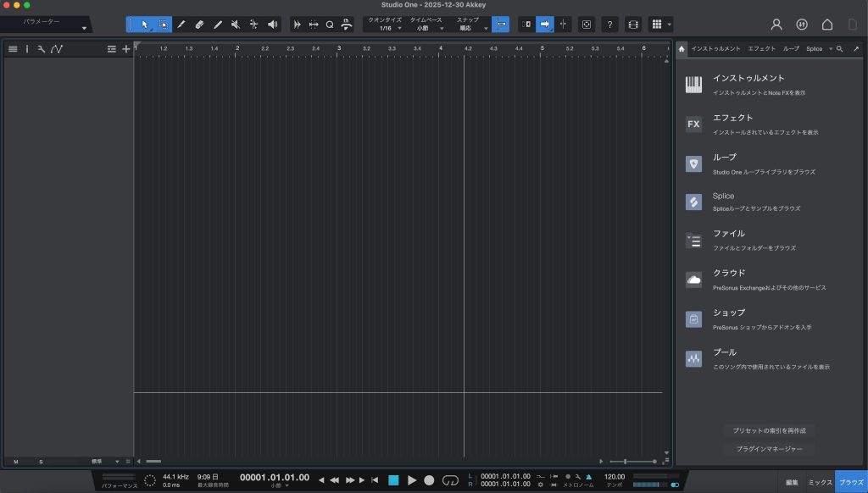This screenshot has width=868, height=493.
Task: Toggle loop mode in transport
Action: pos(451,480)
